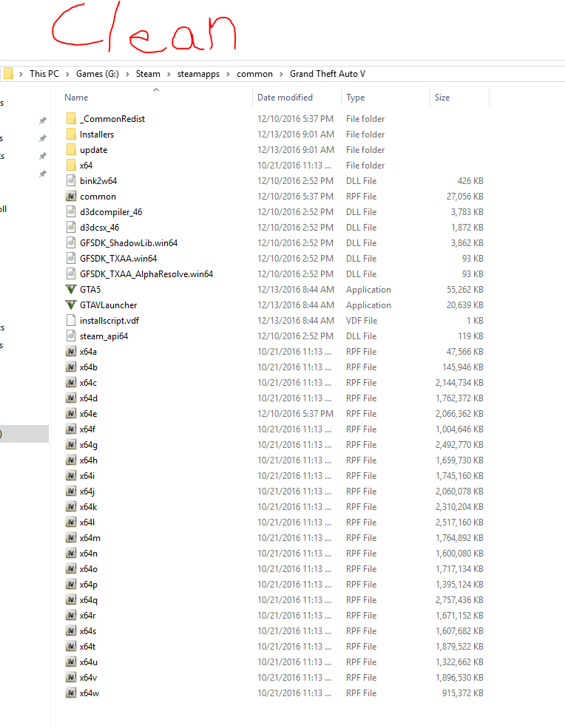Open the _CommonRedist folder icon
565x728 pixels.
click(71, 119)
